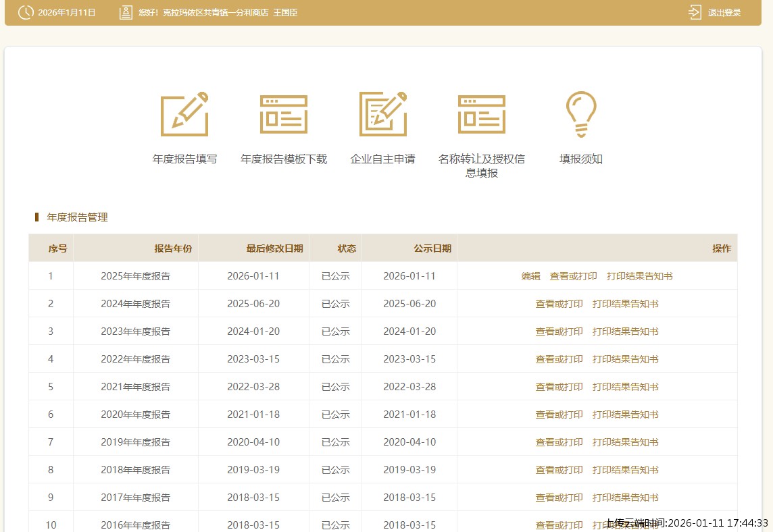Click the user badge icon in header
The width and height of the screenshot is (773, 532).
click(125, 11)
